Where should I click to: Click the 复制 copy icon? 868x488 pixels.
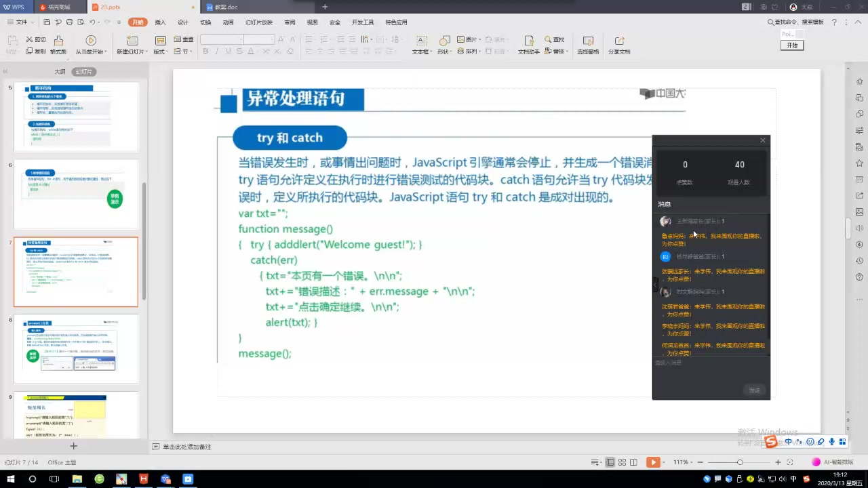pos(35,52)
